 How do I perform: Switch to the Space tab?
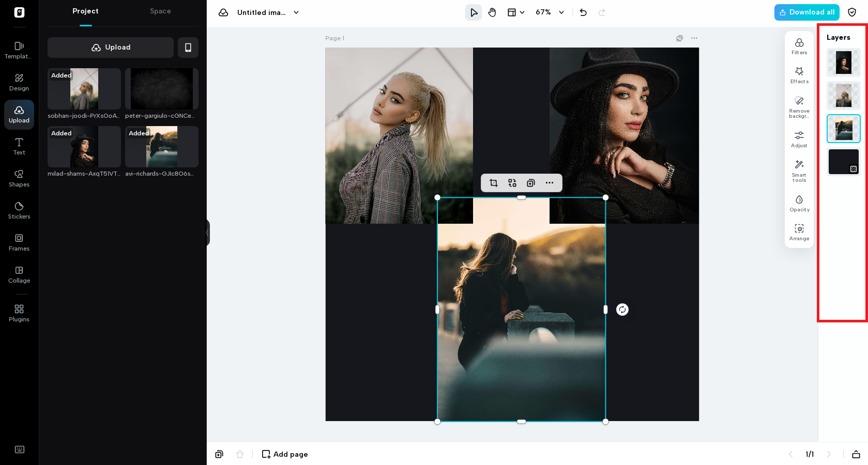[160, 11]
